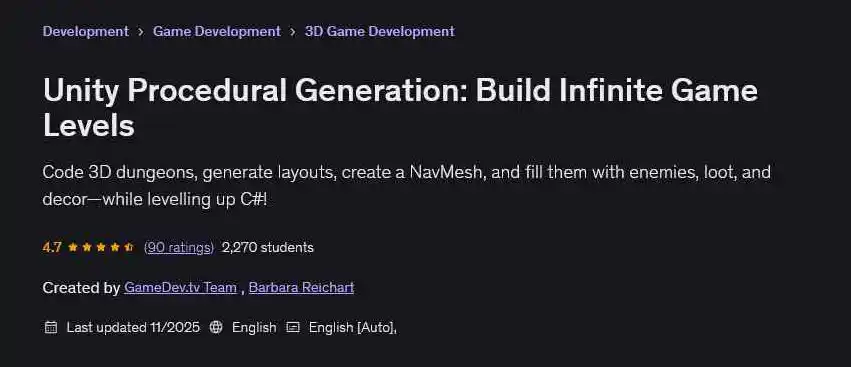The image size is (851, 367).
Task: Click the third rating star
Action: click(x=100, y=248)
